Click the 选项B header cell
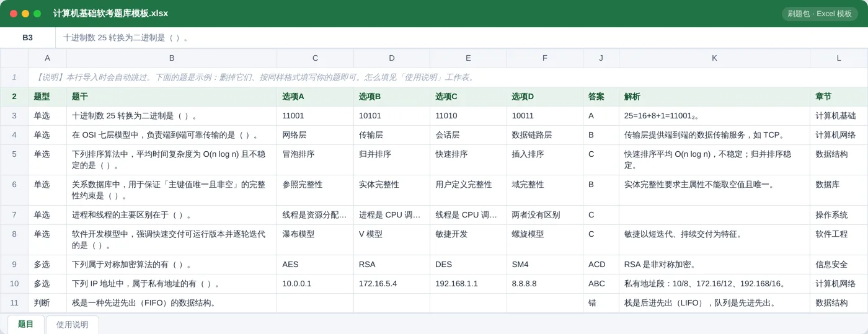This screenshot has width=868, height=334. tap(392, 97)
